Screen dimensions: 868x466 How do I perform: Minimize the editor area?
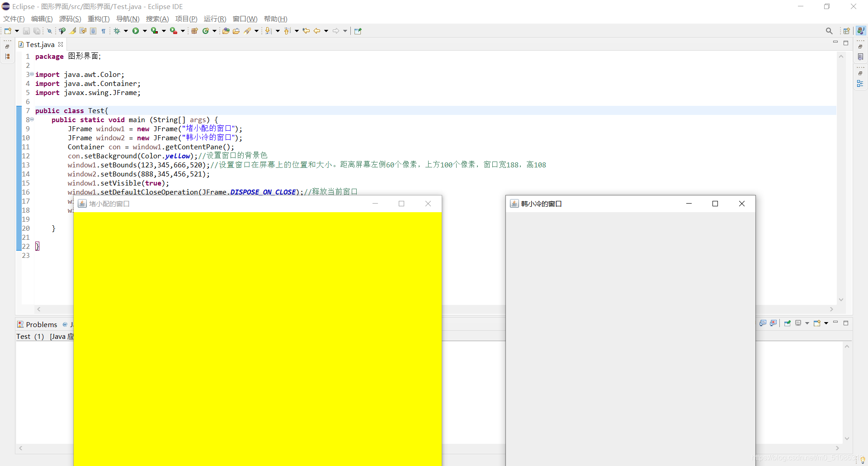(835, 43)
